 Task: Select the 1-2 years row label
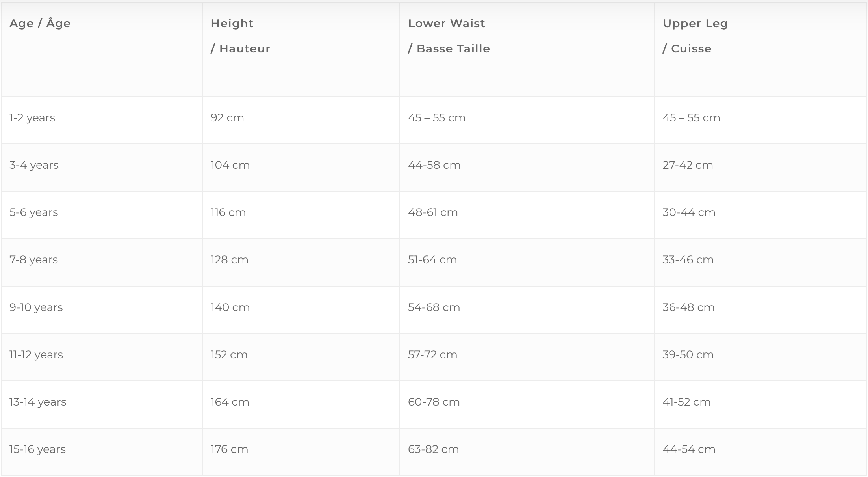(x=32, y=118)
